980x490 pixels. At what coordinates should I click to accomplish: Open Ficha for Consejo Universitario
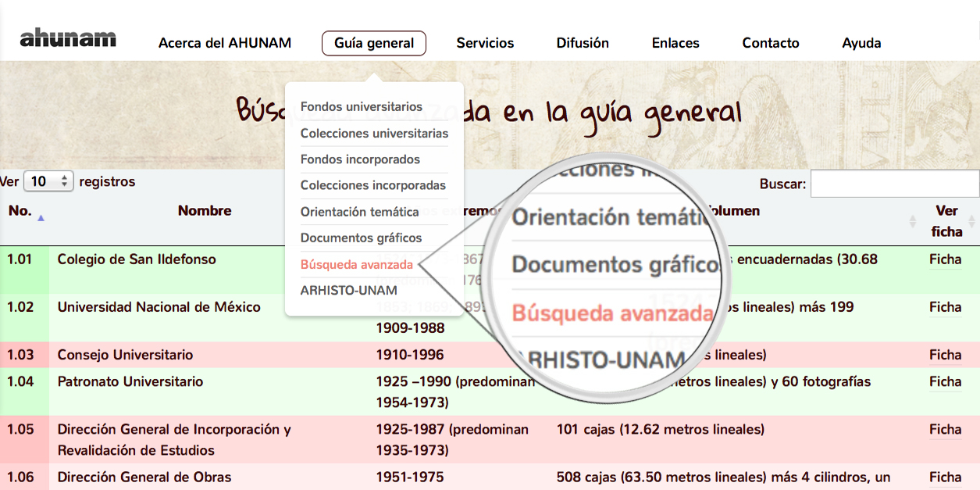tap(945, 356)
